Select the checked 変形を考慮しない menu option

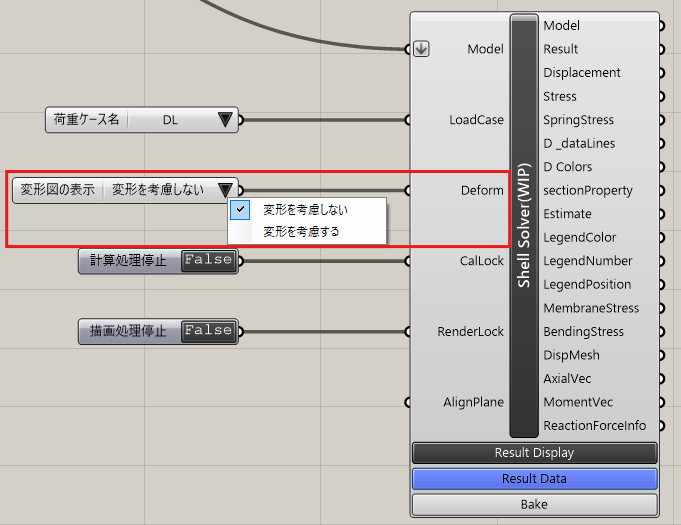(305, 210)
